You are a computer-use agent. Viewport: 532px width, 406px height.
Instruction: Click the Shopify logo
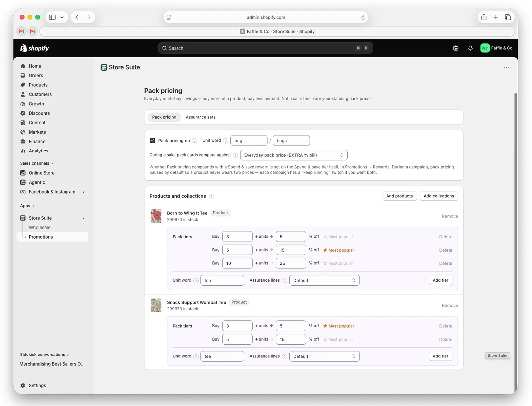[35, 48]
